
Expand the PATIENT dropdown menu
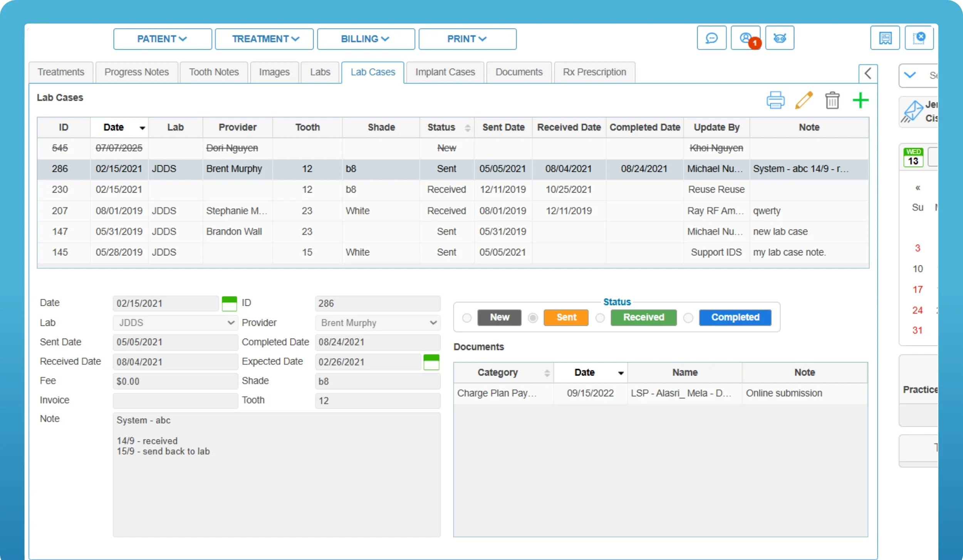(x=162, y=39)
